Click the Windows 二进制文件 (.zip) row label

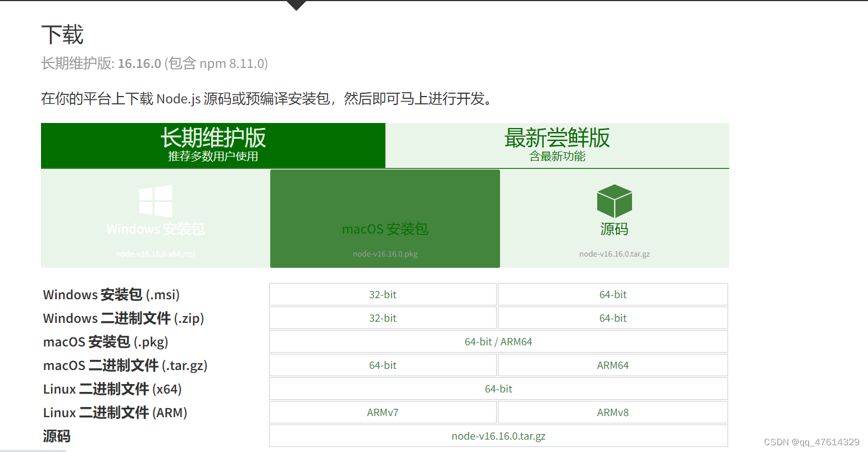(124, 318)
